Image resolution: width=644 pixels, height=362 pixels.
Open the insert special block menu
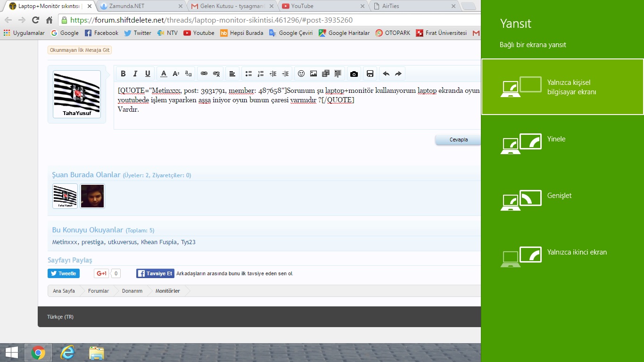point(338,74)
